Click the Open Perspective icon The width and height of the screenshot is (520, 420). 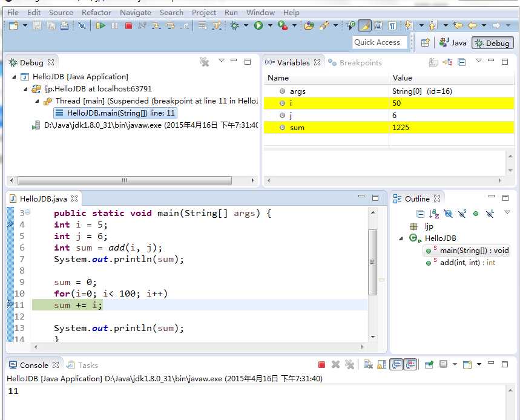[425, 43]
